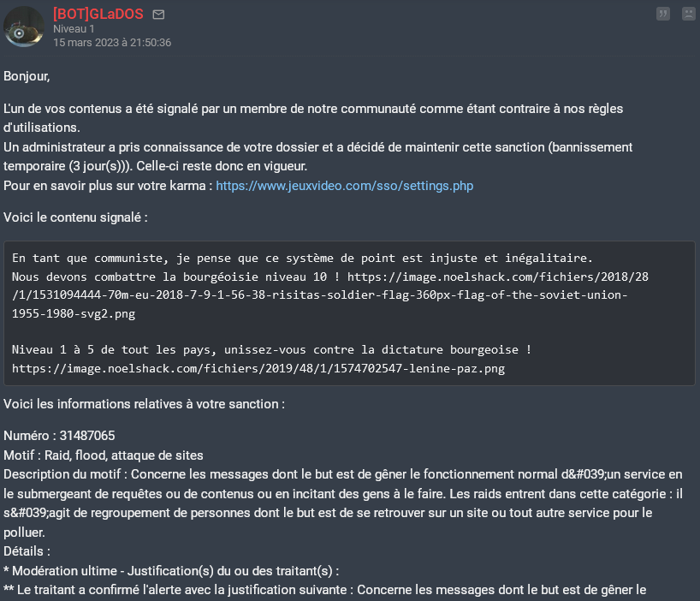Click the lenine-paz.png noelshack URL
Screen dimensions: 700x601
[x=260, y=368]
